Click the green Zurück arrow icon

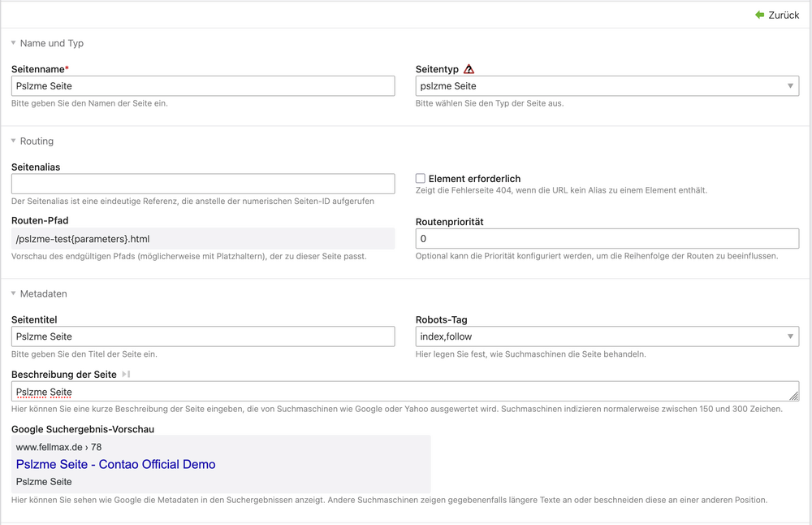point(759,15)
